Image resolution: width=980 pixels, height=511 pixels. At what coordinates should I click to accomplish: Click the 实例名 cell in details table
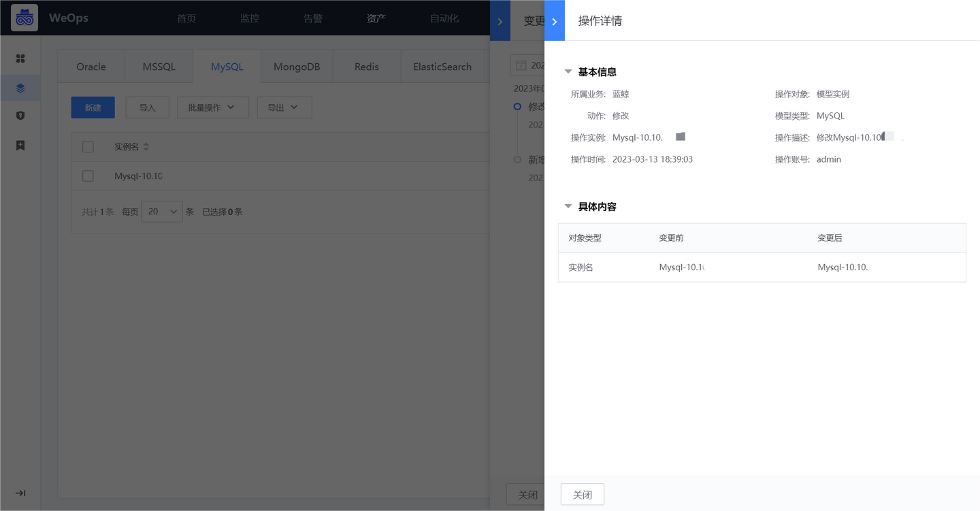tap(581, 267)
